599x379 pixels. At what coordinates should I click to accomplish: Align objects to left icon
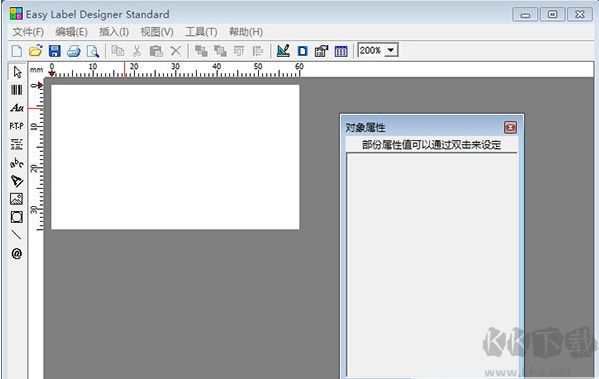[258, 51]
